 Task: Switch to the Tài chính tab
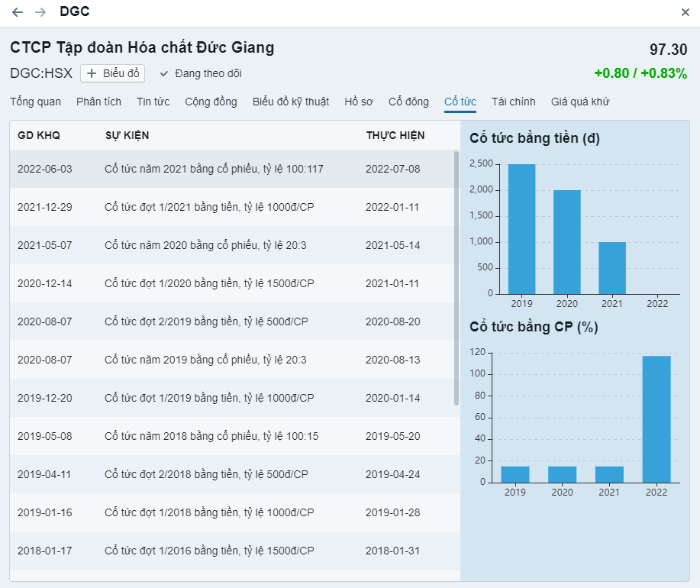(513, 102)
